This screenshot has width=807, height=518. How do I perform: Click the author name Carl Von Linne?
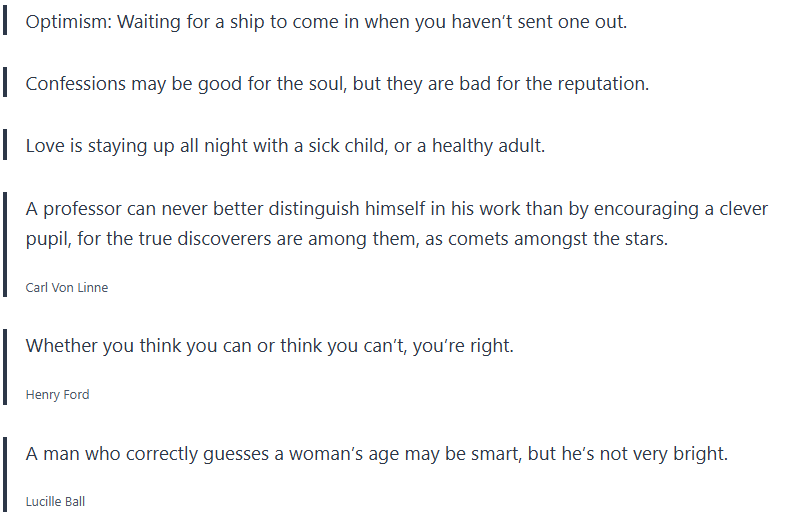tap(67, 288)
